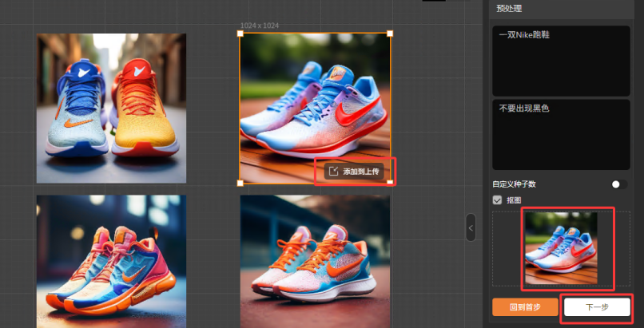Screen dimensions: 644x328
Task: Click the top-left resize handle of selection
Action: coord(241,34)
